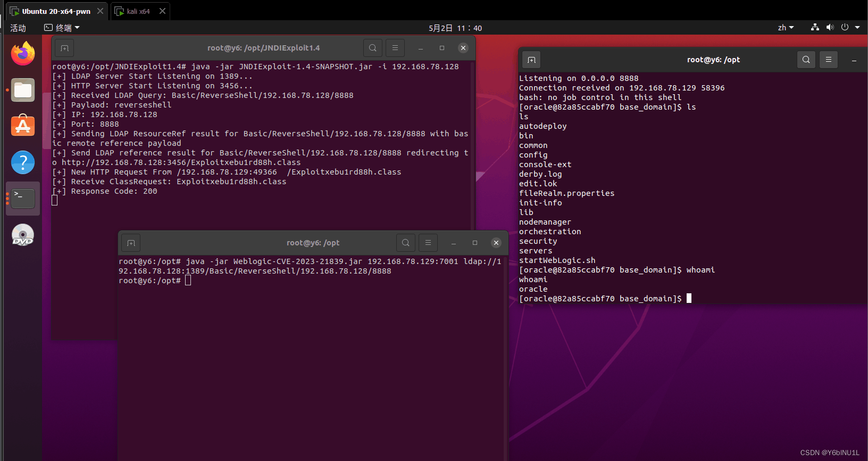Click 'Connection received on 192.168.78.129' line

point(622,88)
